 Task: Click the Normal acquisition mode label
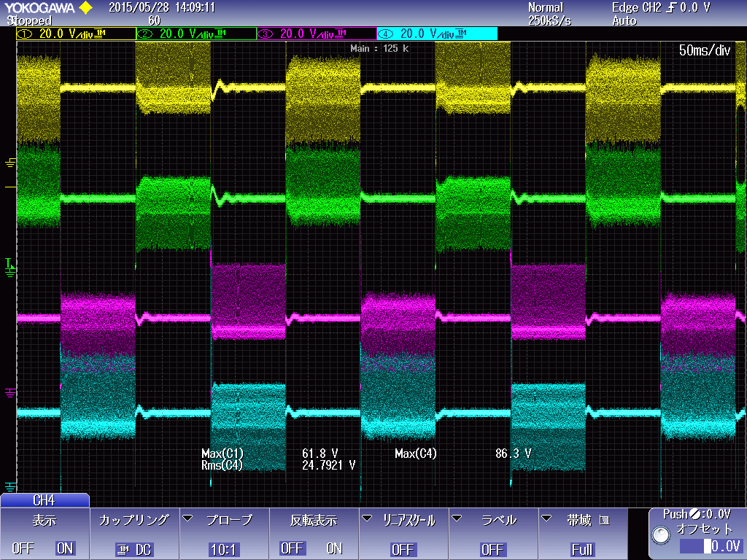(546, 7)
